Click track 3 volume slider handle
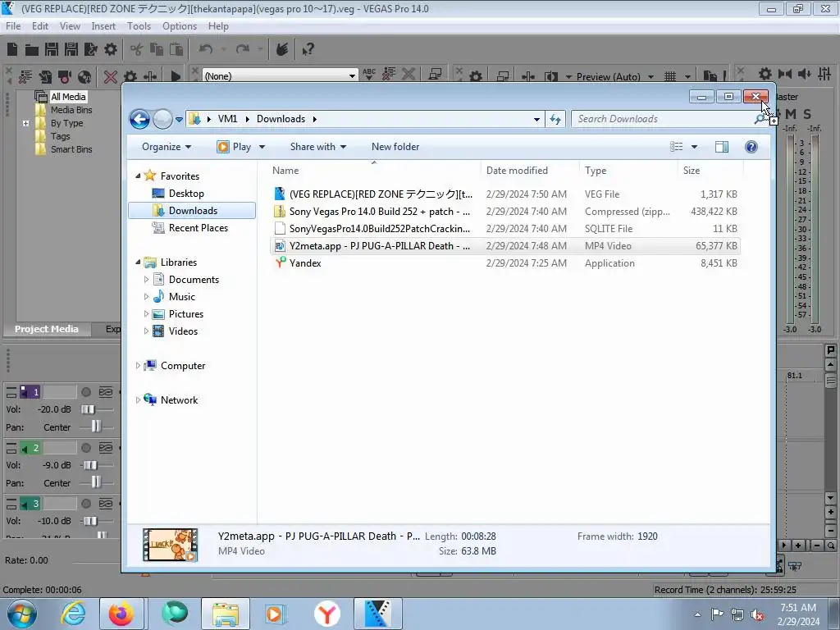Screen dimensions: 840x630 coord(90,521)
